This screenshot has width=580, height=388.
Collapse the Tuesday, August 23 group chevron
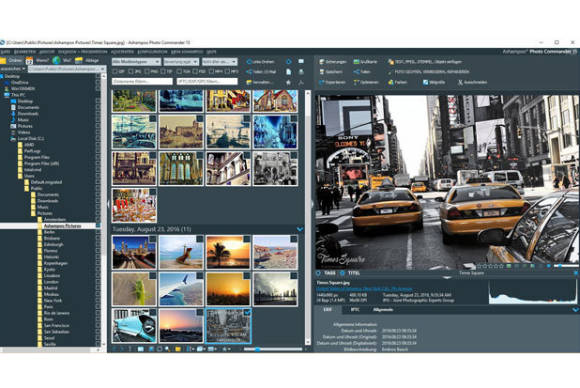[300, 229]
